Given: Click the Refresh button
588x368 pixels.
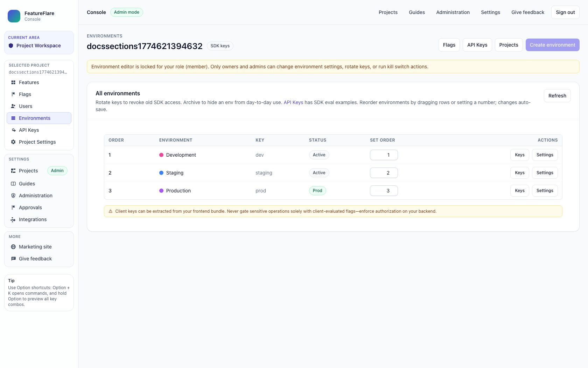Looking at the screenshot, I should point(557,96).
